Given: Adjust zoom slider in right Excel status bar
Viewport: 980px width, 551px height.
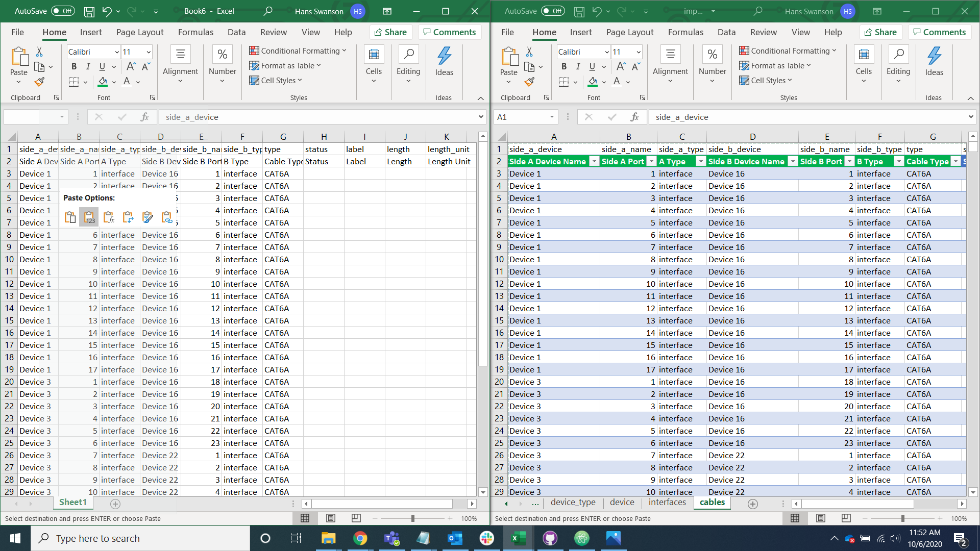Looking at the screenshot, I should click(902, 518).
